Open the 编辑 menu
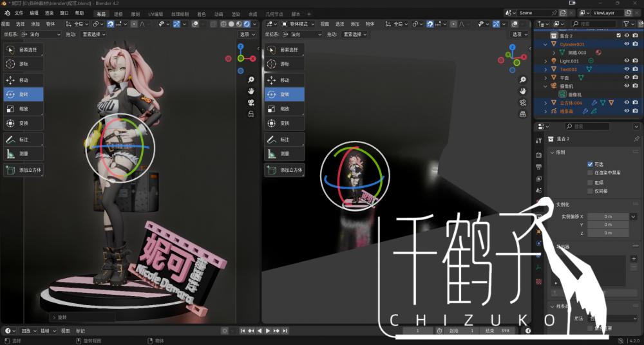Viewport: 644px width, 345px height. tap(34, 13)
